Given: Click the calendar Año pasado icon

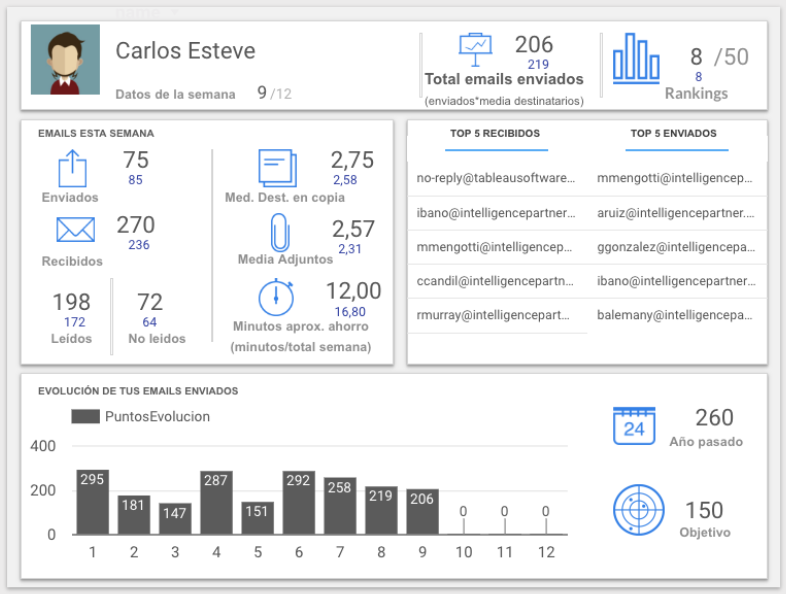Looking at the screenshot, I should (x=633, y=425).
